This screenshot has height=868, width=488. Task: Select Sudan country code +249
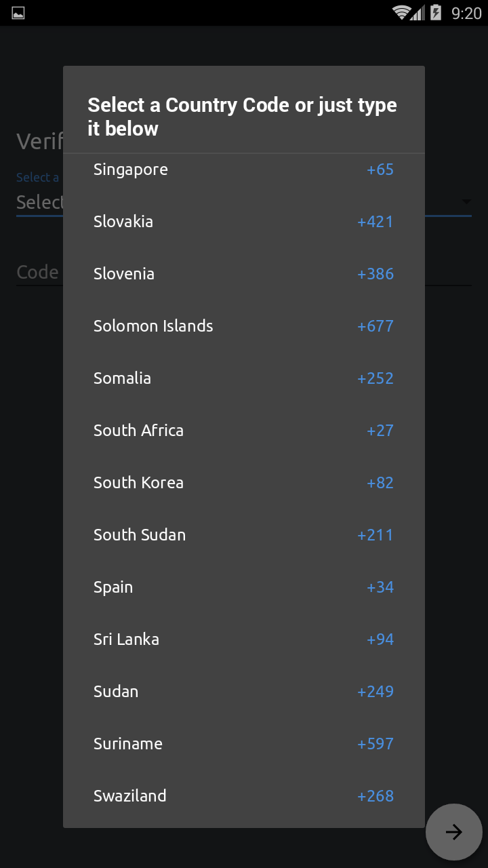(244, 691)
